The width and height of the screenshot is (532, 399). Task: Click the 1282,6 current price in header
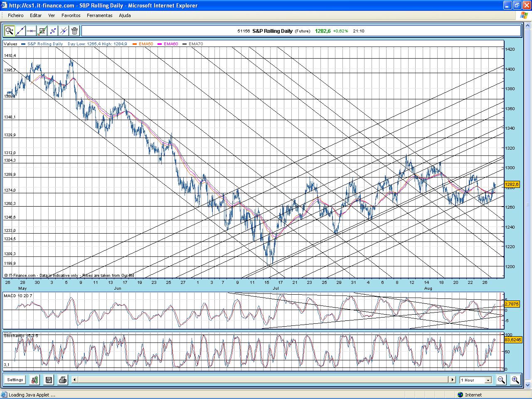[x=323, y=31]
